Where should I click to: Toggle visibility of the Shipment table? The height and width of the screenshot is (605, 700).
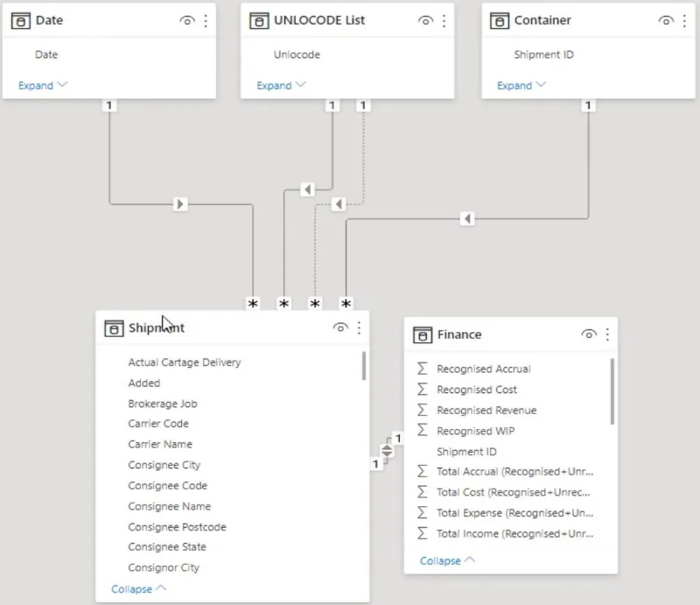point(340,328)
